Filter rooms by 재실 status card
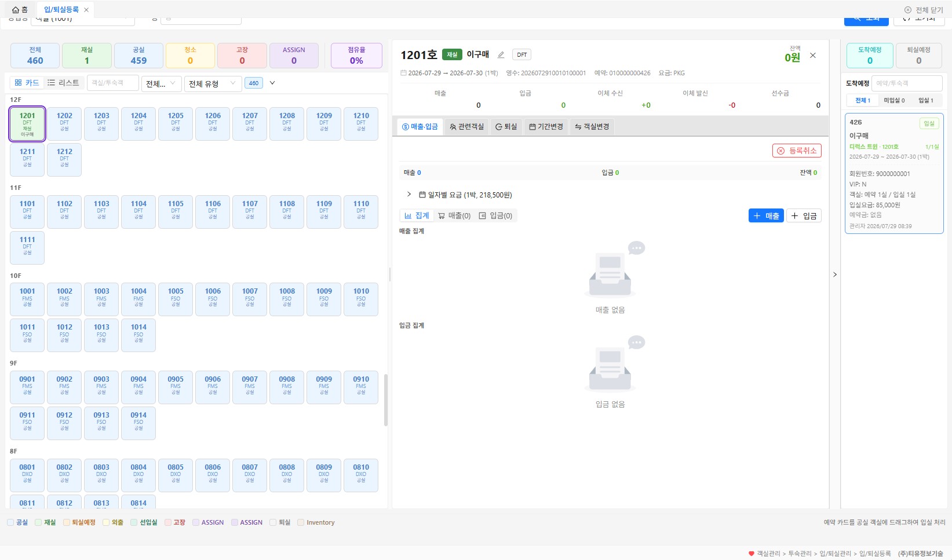This screenshot has height=560, width=952. 87,56
